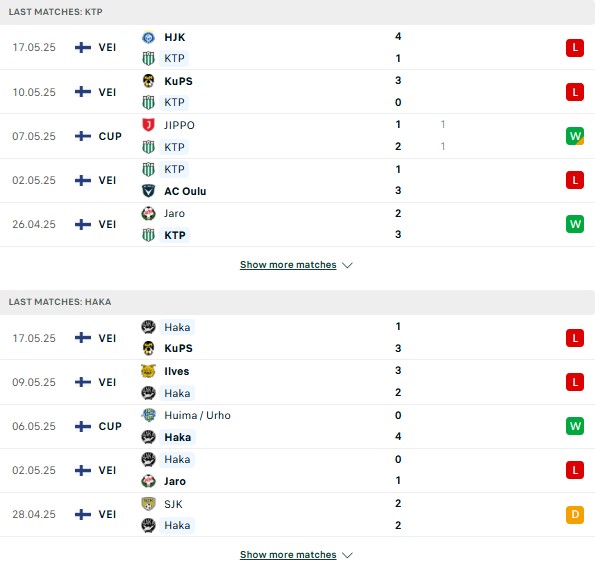The height and width of the screenshot is (570, 601).
Task: Click the AC Oulu shield logo
Action: (148, 191)
